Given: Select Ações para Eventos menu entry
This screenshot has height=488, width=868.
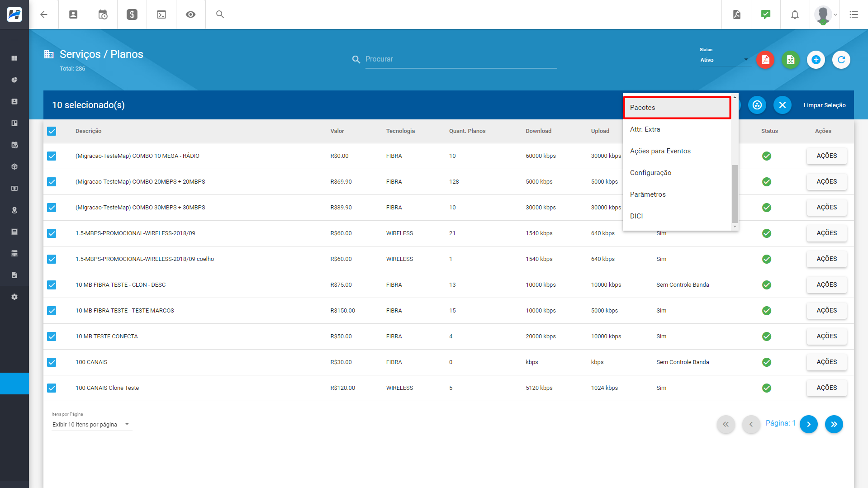Looking at the screenshot, I should click(677, 151).
